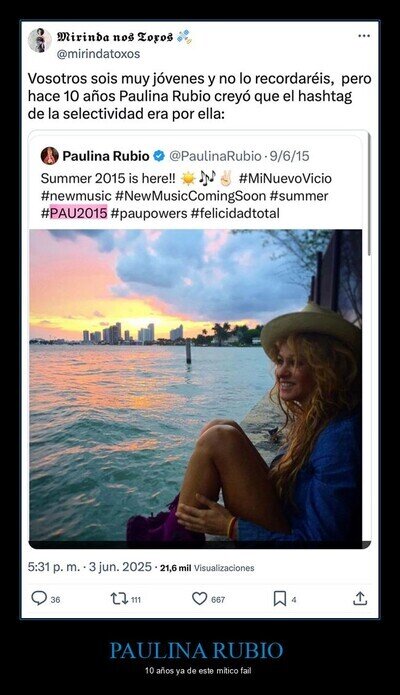The height and width of the screenshot is (695, 400).
Task: Open the @mirindatoxos handle
Action: (98, 54)
